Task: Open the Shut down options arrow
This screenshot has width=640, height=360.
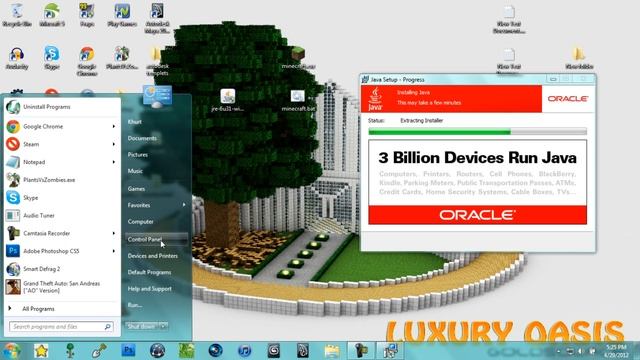Action: pos(164,326)
